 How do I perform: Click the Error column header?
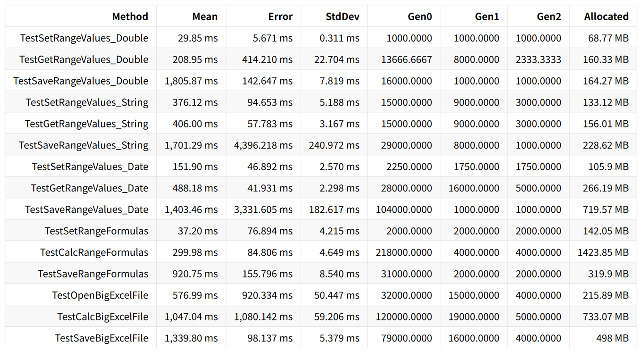[280, 17]
